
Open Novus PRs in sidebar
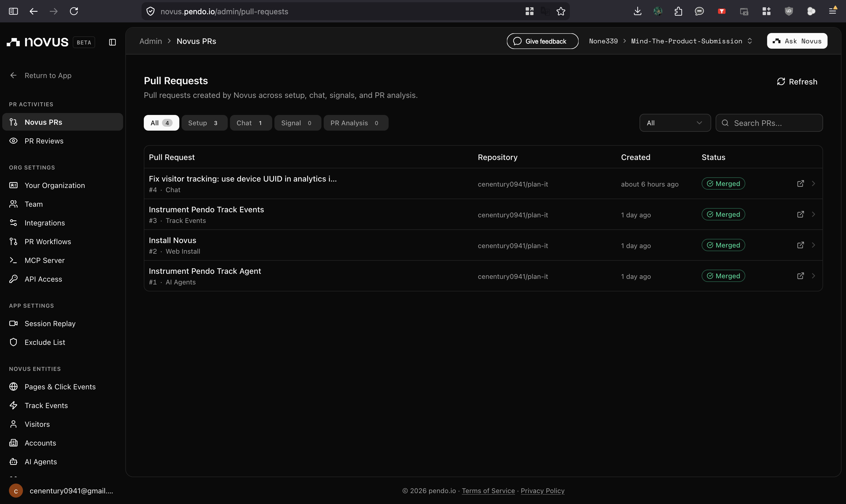point(62,122)
